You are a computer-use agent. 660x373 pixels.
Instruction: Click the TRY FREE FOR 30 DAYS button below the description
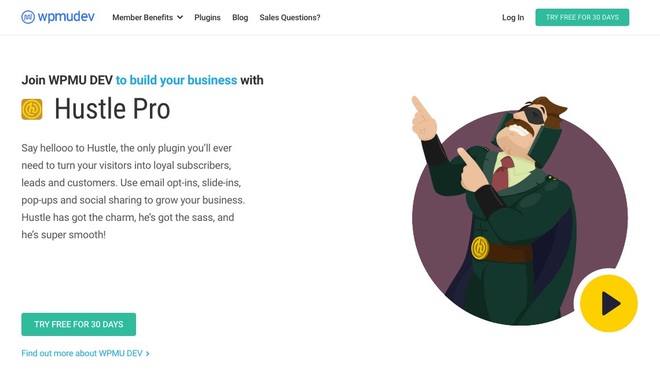(79, 324)
